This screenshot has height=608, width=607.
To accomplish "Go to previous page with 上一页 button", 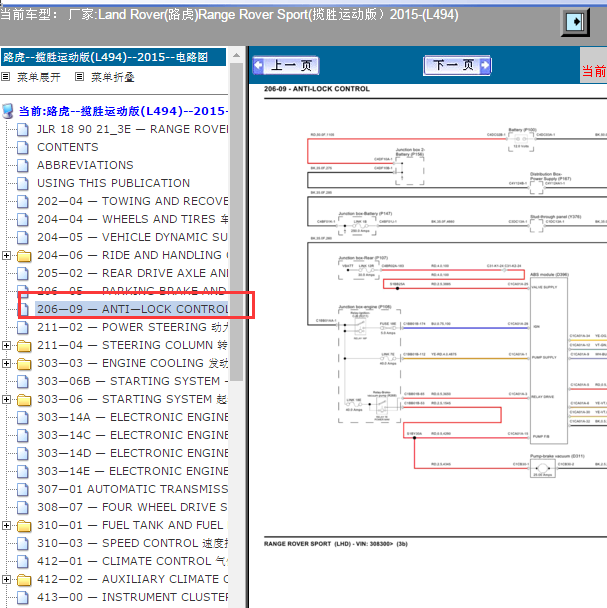I will click(x=286, y=65).
